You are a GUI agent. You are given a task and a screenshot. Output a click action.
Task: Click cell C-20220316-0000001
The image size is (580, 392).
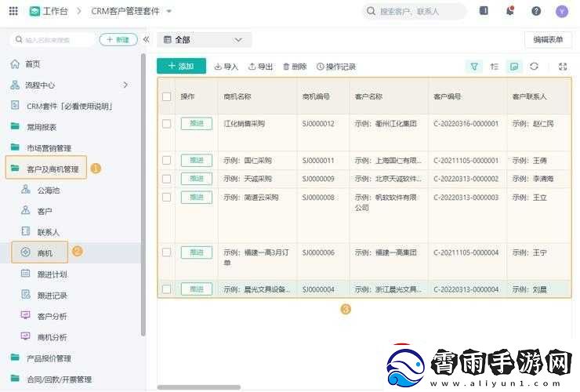pyautogui.click(x=466, y=124)
